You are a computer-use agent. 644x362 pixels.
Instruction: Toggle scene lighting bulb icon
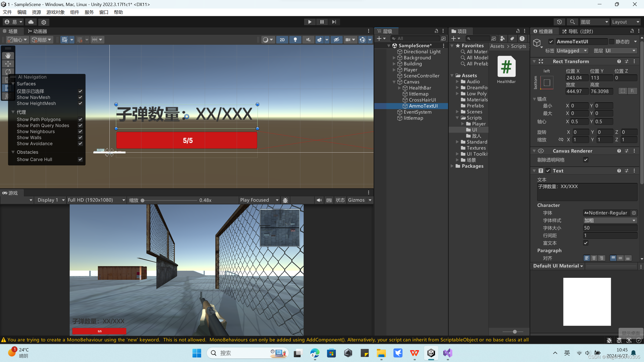click(x=295, y=40)
